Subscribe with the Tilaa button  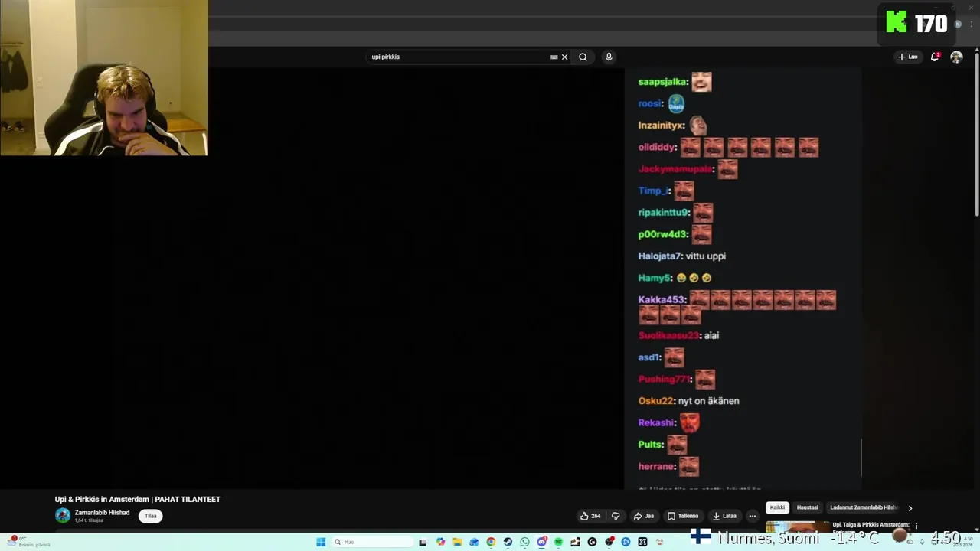tap(151, 516)
